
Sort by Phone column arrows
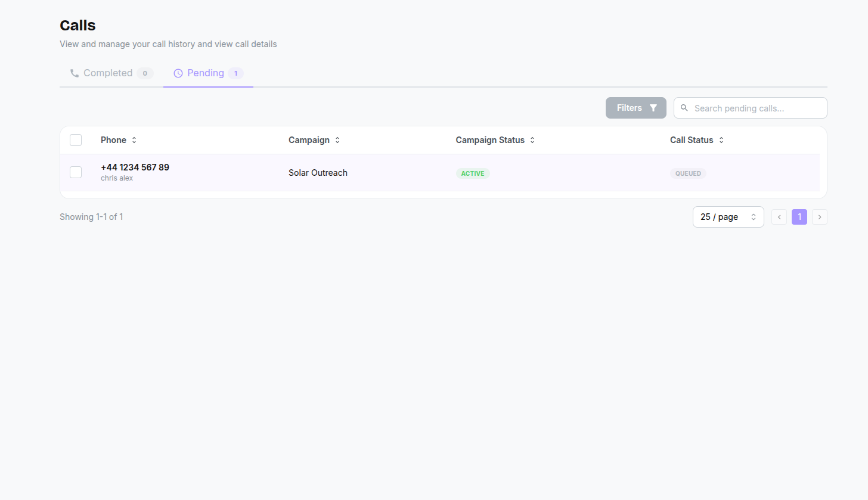(134, 140)
